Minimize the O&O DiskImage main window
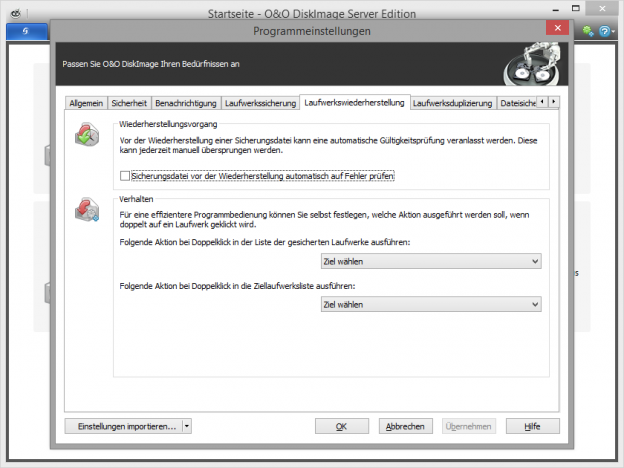624x468 pixels. coord(556,9)
